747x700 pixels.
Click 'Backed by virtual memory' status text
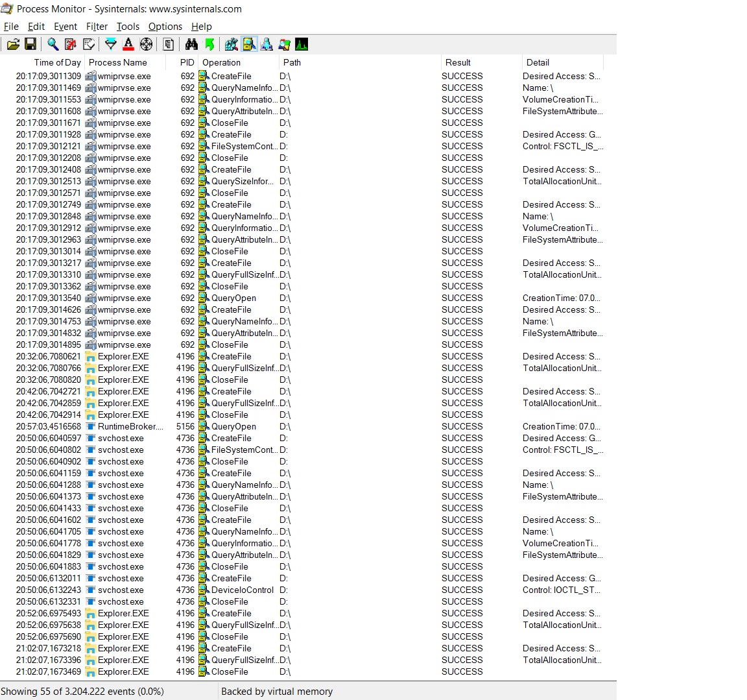point(277,692)
